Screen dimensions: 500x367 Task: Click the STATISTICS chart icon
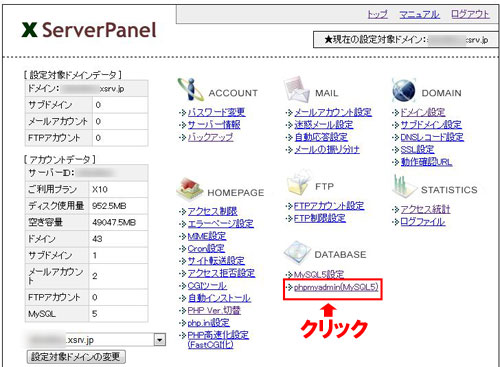tap(404, 186)
